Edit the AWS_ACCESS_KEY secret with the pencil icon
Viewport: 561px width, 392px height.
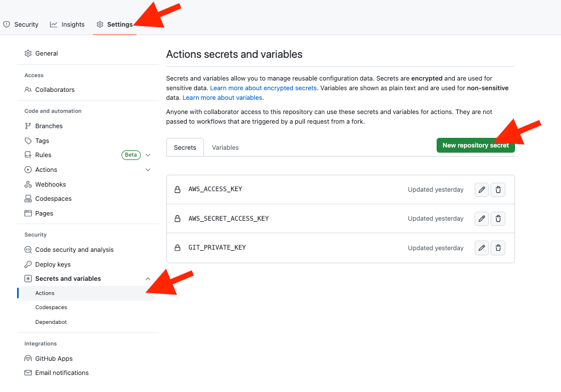(482, 189)
